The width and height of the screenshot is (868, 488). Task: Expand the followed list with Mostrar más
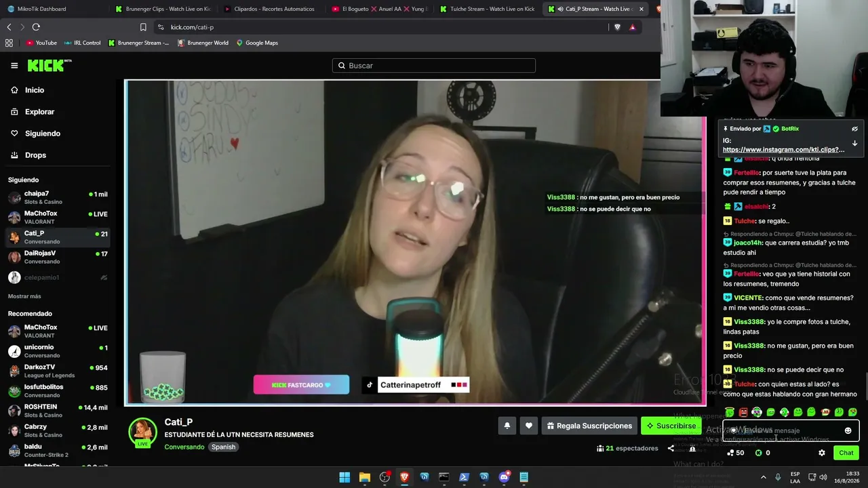(24, 296)
